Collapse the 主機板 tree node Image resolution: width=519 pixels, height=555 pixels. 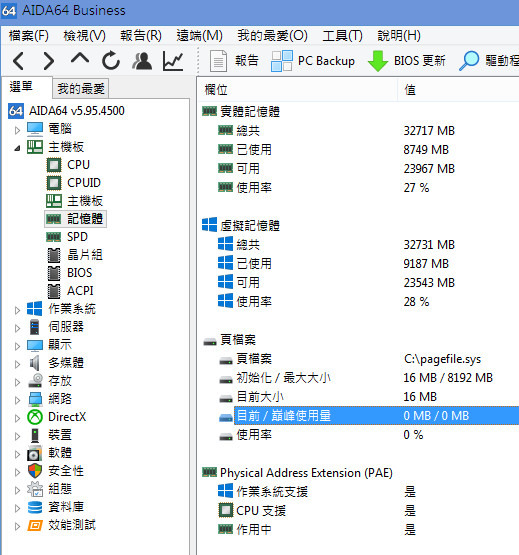(17, 148)
